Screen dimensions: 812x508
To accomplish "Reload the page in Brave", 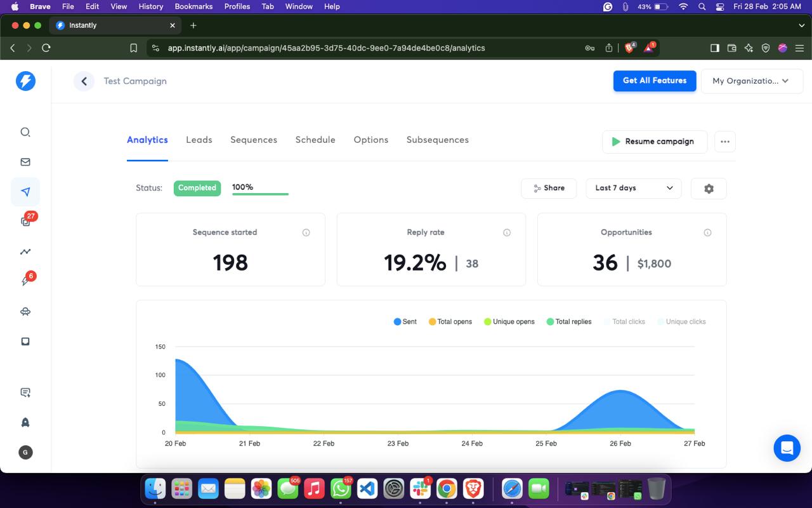I will point(46,48).
